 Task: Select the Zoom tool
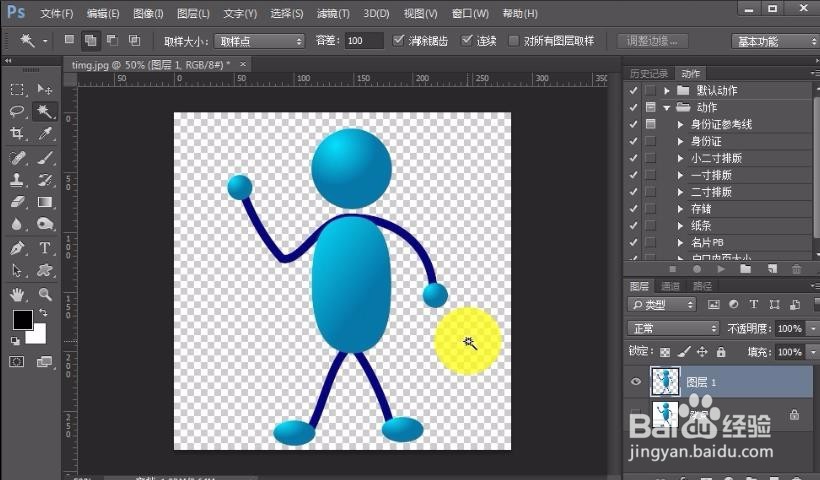(44, 294)
